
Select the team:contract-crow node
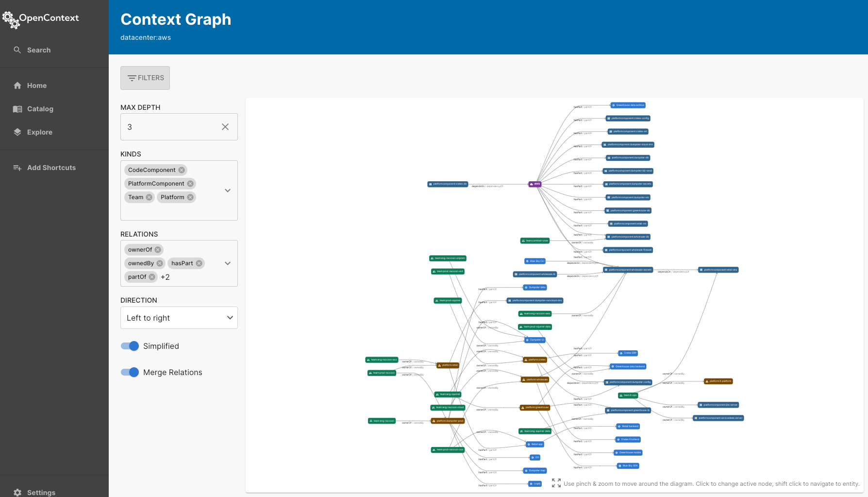(x=534, y=241)
